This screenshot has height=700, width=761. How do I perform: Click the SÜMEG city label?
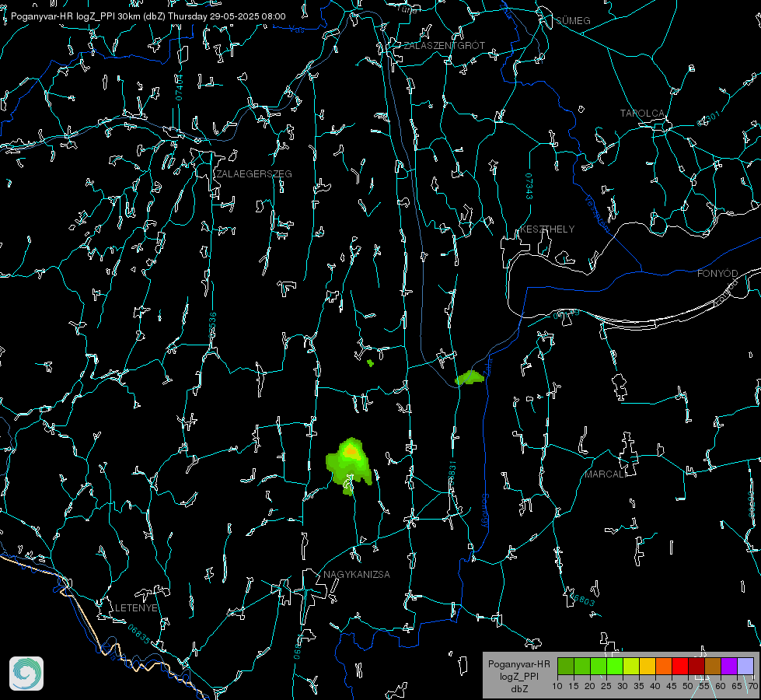tap(573, 20)
